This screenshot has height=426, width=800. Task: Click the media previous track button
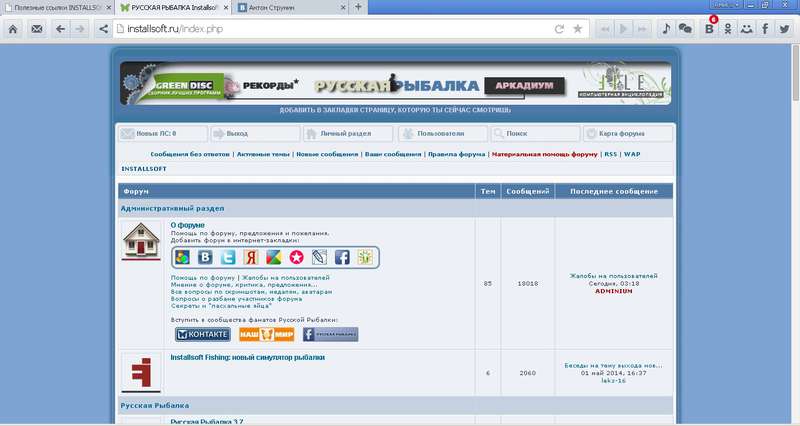click(605, 29)
